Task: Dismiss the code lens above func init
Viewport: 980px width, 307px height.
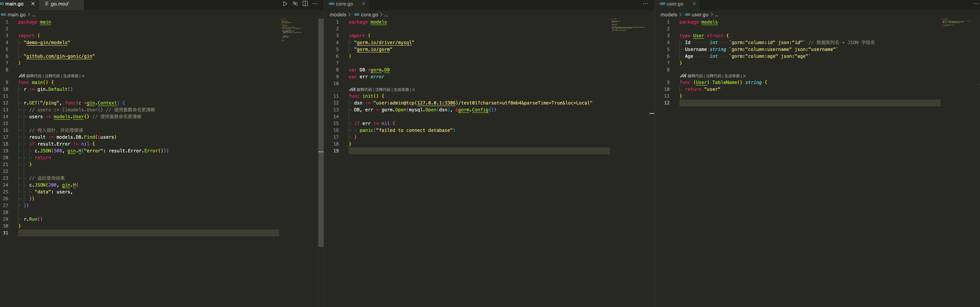Action: pyautogui.click(x=414, y=90)
